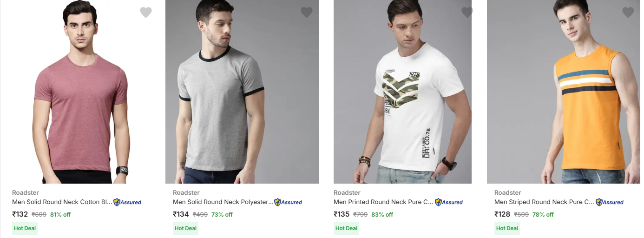Click Assured badge of the printed tee
644x238 pixels.
click(449, 202)
